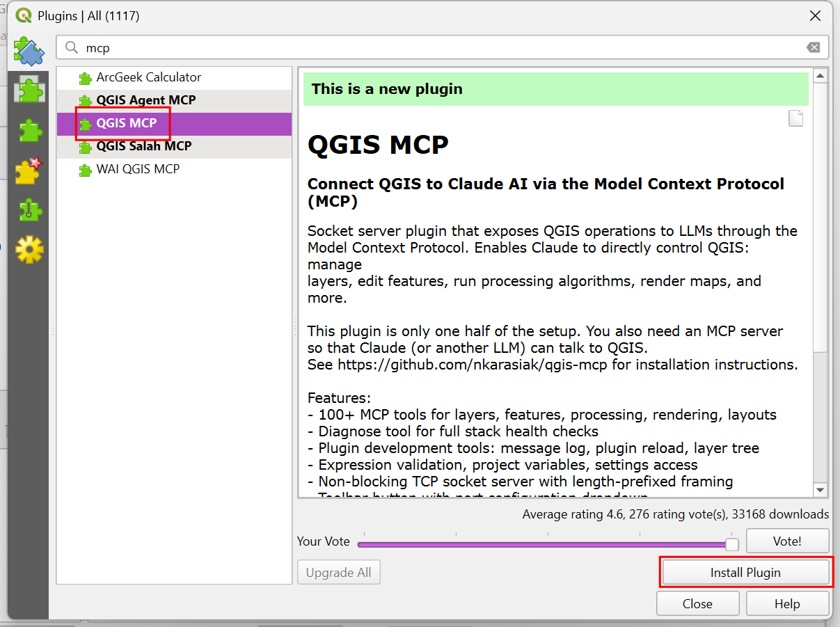Close the Plugins dialog with Close button

pos(697,604)
